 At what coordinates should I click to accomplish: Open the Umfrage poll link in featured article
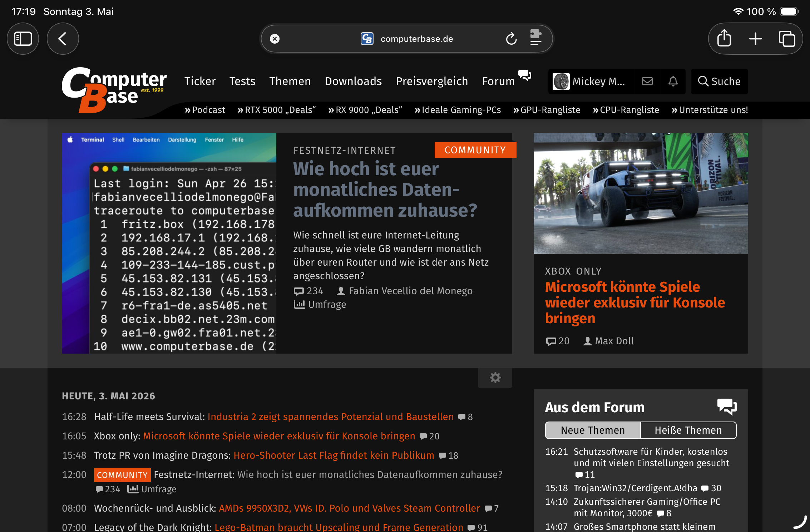(x=320, y=305)
